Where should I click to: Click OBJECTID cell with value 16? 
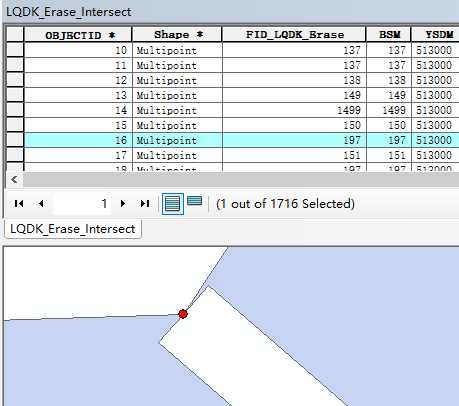(x=78, y=140)
